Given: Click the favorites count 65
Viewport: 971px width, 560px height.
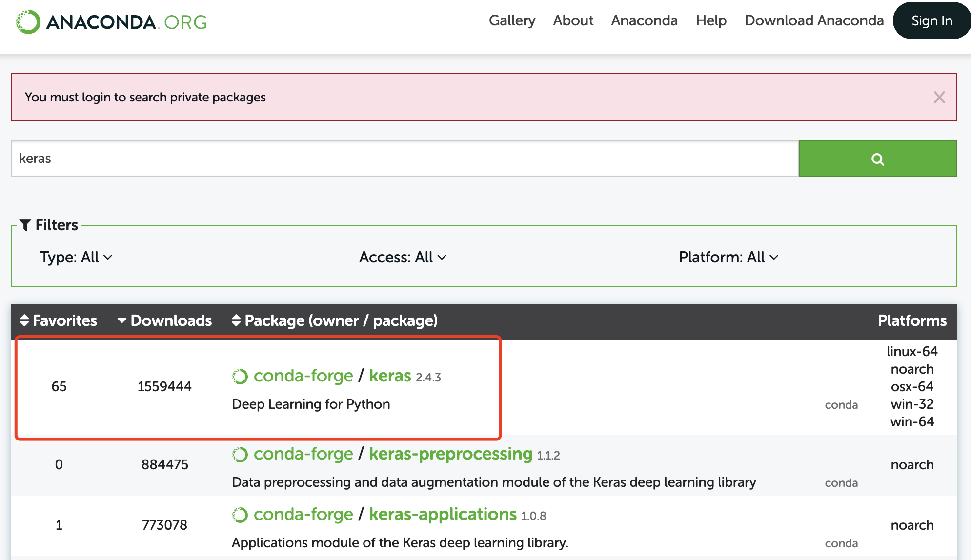Looking at the screenshot, I should pyautogui.click(x=59, y=387).
